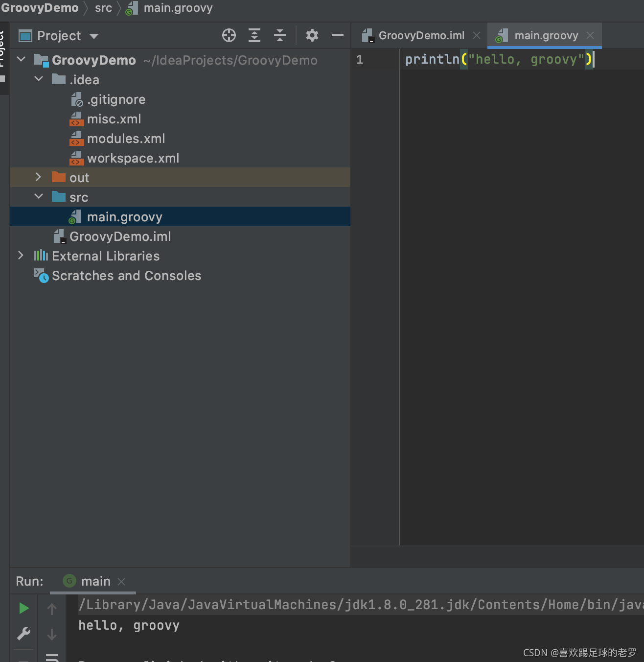Click the Groovy icon on main run tab
The width and height of the screenshot is (644, 662).
pyautogui.click(x=69, y=581)
